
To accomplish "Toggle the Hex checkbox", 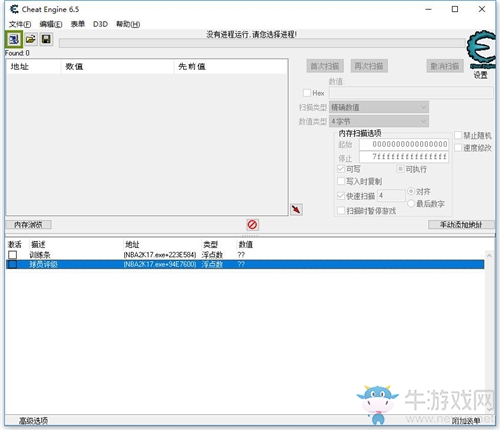I will pyautogui.click(x=307, y=93).
